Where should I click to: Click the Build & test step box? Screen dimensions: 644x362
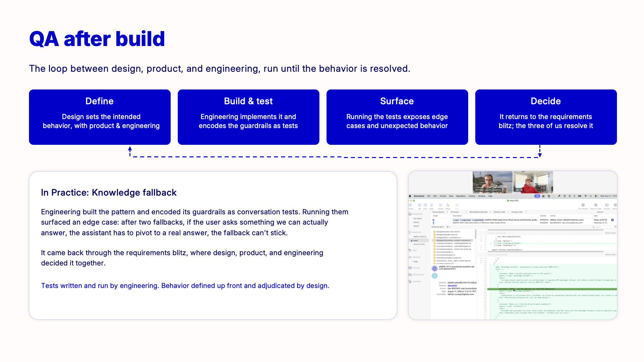tap(249, 117)
